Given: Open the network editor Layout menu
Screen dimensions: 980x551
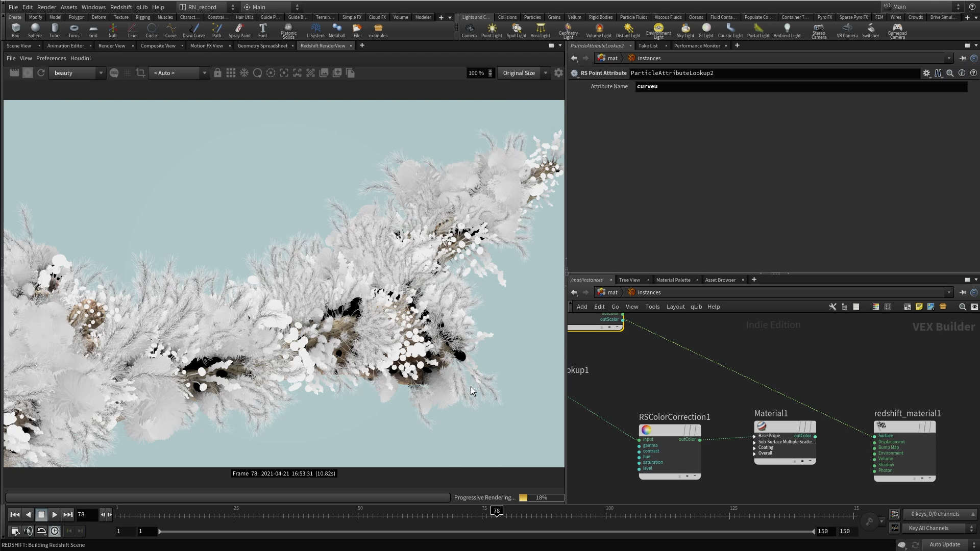Looking at the screenshot, I should [x=675, y=307].
